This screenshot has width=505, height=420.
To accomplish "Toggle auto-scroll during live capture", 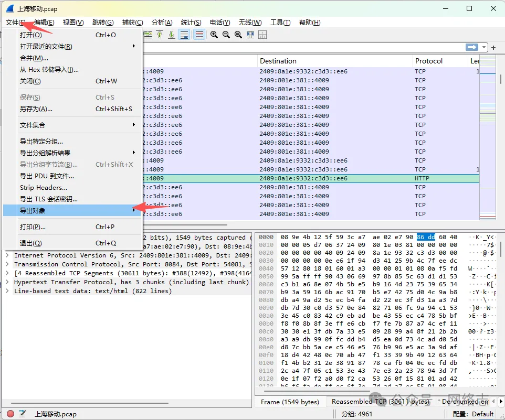I will pos(184,35).
